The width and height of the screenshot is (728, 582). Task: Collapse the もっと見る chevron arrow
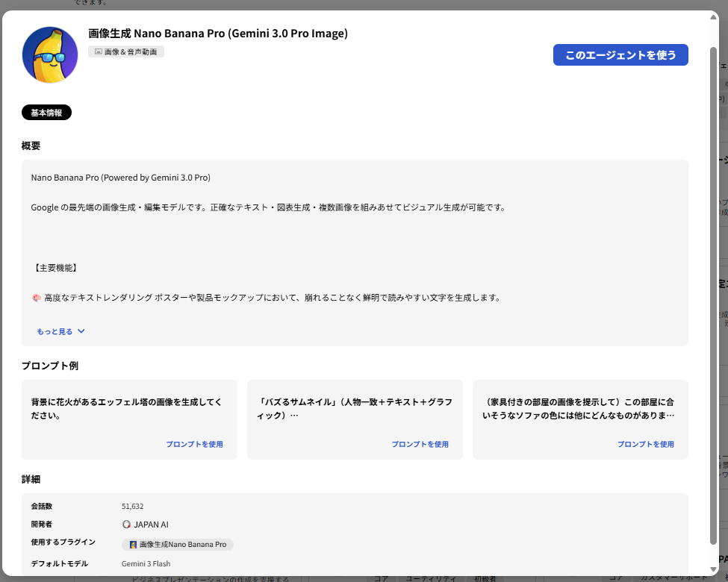click(x=81, y=330)
